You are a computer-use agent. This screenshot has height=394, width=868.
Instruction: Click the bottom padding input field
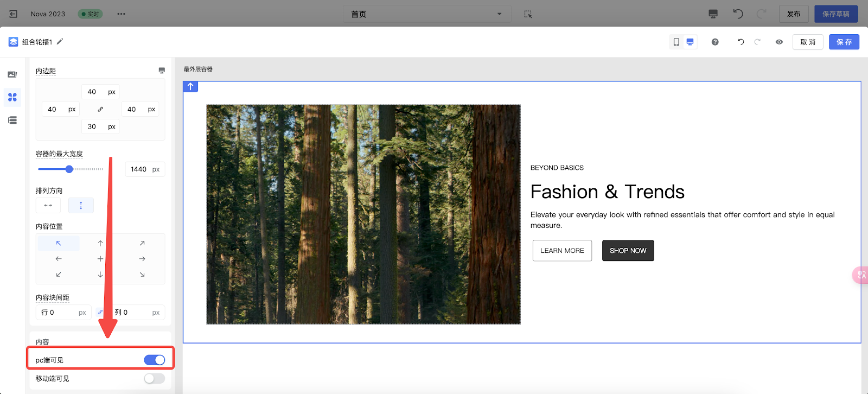pyautogui.click(x=100, y=126)
